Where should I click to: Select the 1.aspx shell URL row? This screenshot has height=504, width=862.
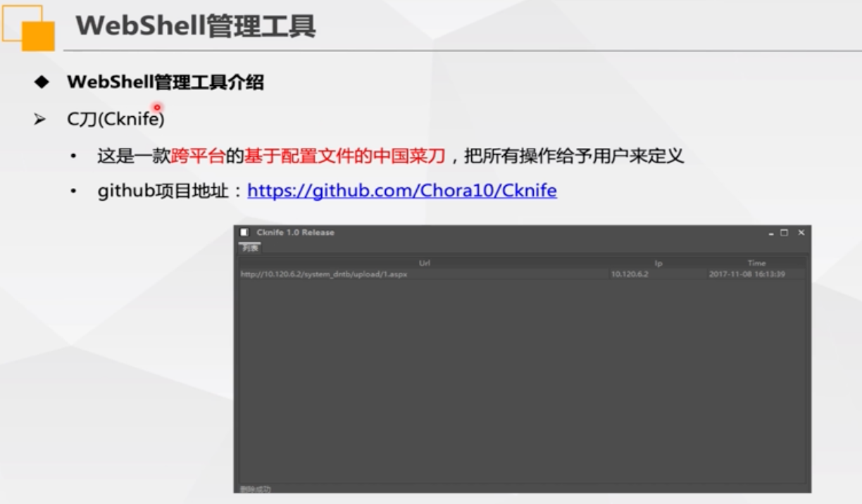click(522, 275)
